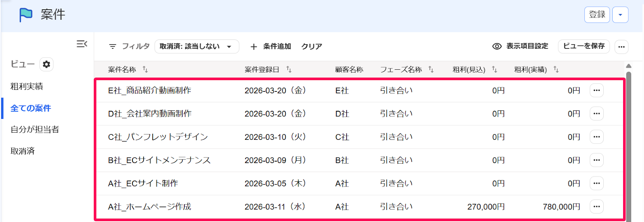The image size is (644, 222).
Task: Select the 全ての案件 view
Action: (x=31, y=108)
